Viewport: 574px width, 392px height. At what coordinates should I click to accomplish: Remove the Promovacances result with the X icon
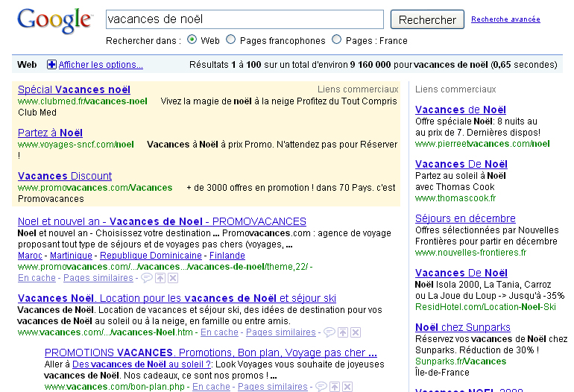pyautogui.click(x=173, y=278)
